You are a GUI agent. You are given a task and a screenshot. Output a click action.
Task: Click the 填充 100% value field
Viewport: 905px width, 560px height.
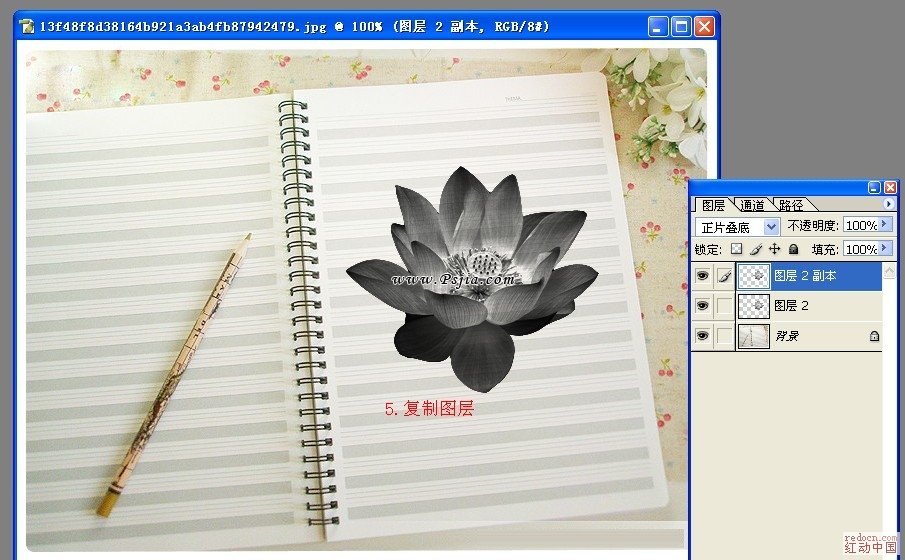(x=861, y=249)
